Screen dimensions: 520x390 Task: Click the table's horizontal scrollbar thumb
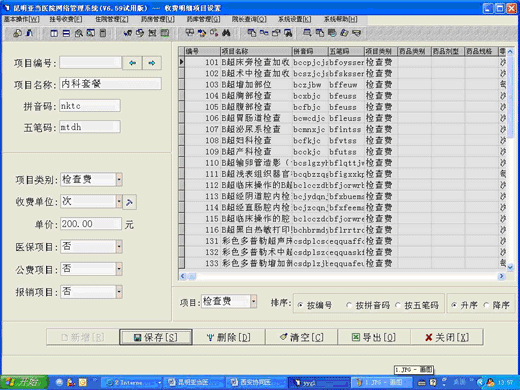coord(192,276)
